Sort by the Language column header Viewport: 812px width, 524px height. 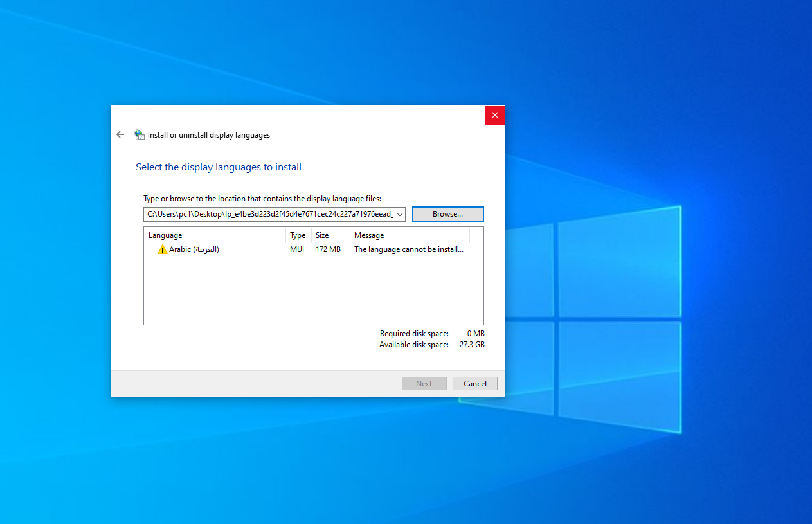pos(215,235)
